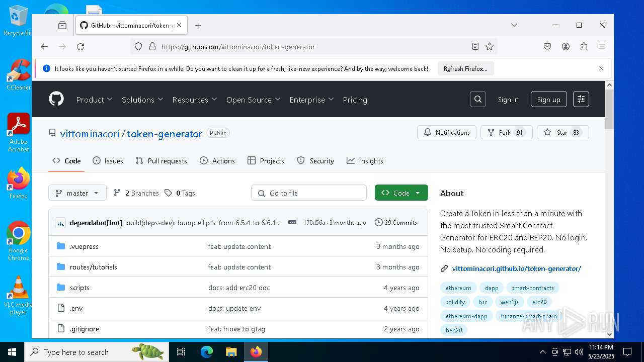
Task: List all tabs using the chevron
Action: tap(514, 25)
